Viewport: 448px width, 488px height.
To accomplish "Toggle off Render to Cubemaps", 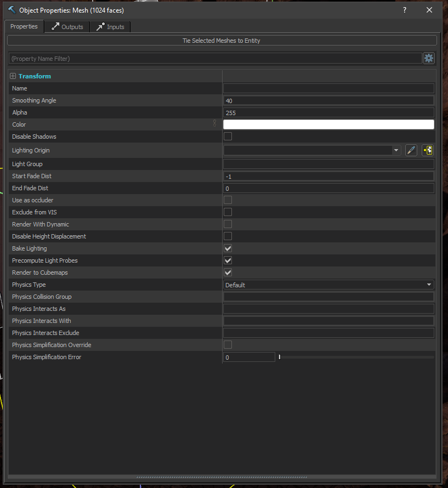I will pyautogui.click(x=228, y=273).
